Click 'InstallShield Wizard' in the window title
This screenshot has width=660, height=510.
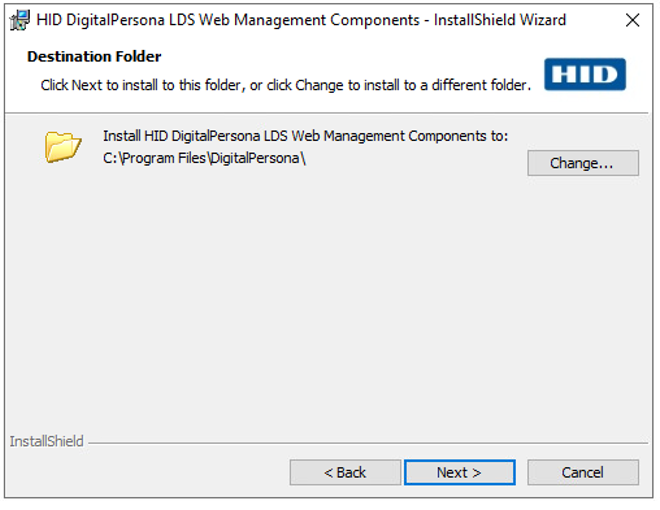tap(499, 20)
